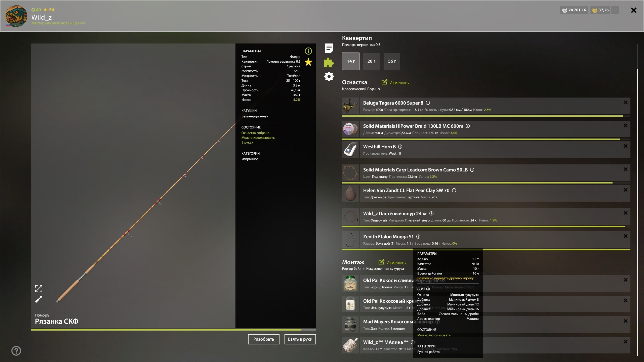Image resolution: width=644 pixels, height=362 pixels.
Task: Click Изменить next to Оснастка
Action: coord(397,82)
